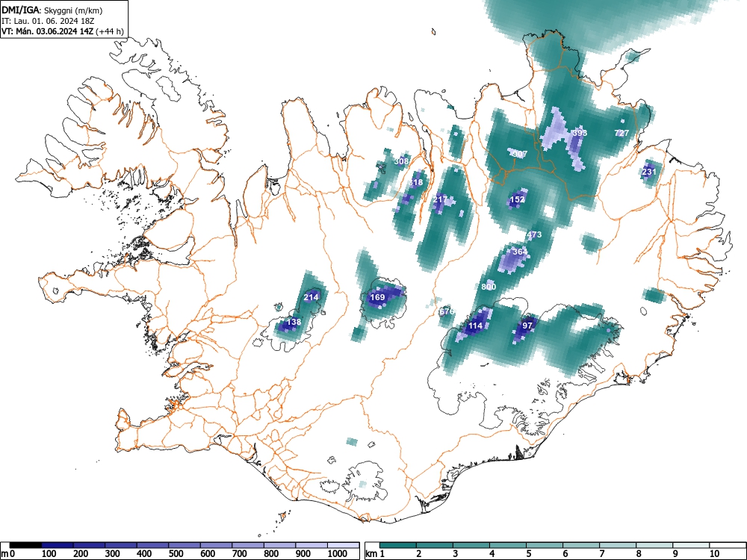Click the 'm 0' label at legend start
This screenshot has height=560, width=747.
tap(7, 554)
